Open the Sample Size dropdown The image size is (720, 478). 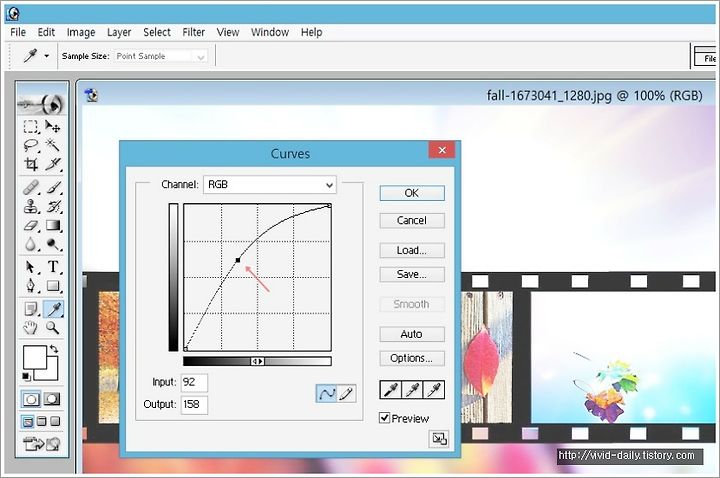(x=161, y=56)
